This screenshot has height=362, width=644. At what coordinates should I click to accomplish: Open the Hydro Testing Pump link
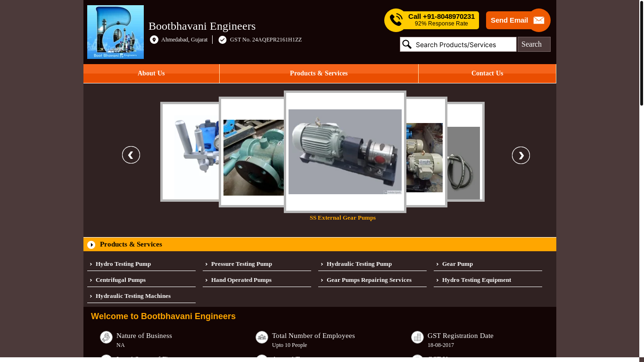[123, 264]
